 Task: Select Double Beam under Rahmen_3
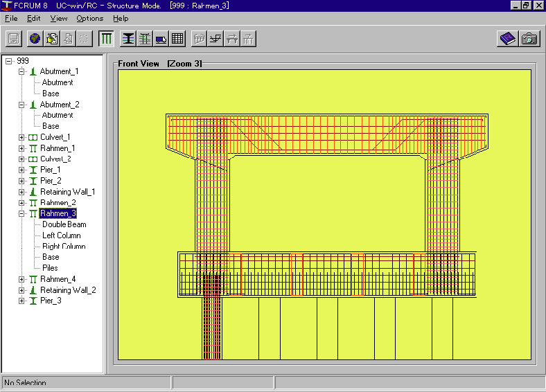[64, 224]
